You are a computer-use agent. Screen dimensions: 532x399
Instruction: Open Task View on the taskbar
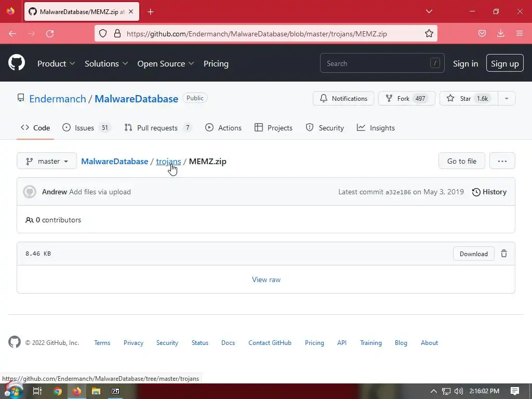(37, 391)
